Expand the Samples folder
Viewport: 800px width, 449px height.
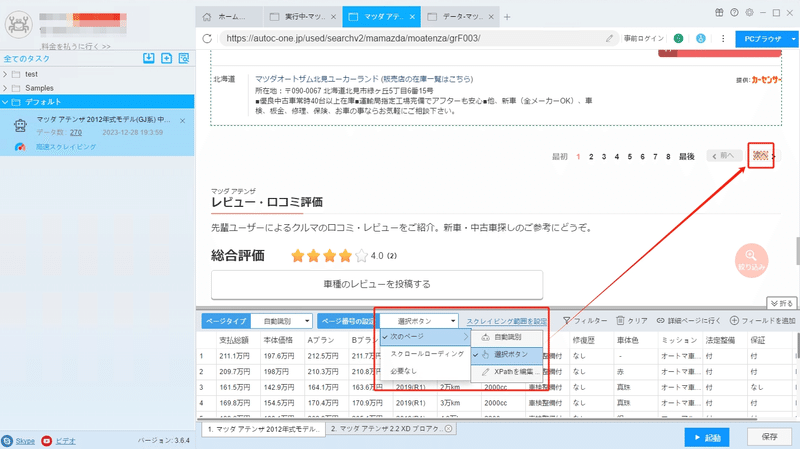tap(5, 88)
